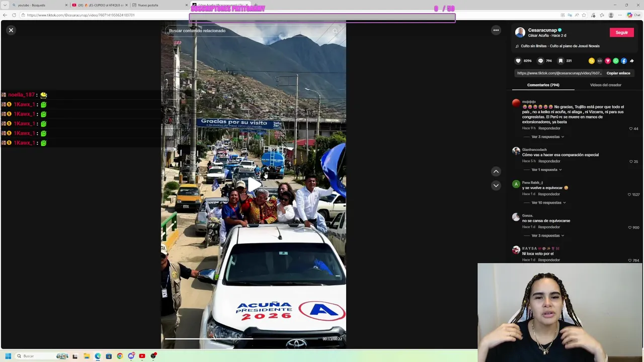This screenshot has height=362, width=644.
Task: Switch to Videos del creador tab
Action: (x=606, y=85)
